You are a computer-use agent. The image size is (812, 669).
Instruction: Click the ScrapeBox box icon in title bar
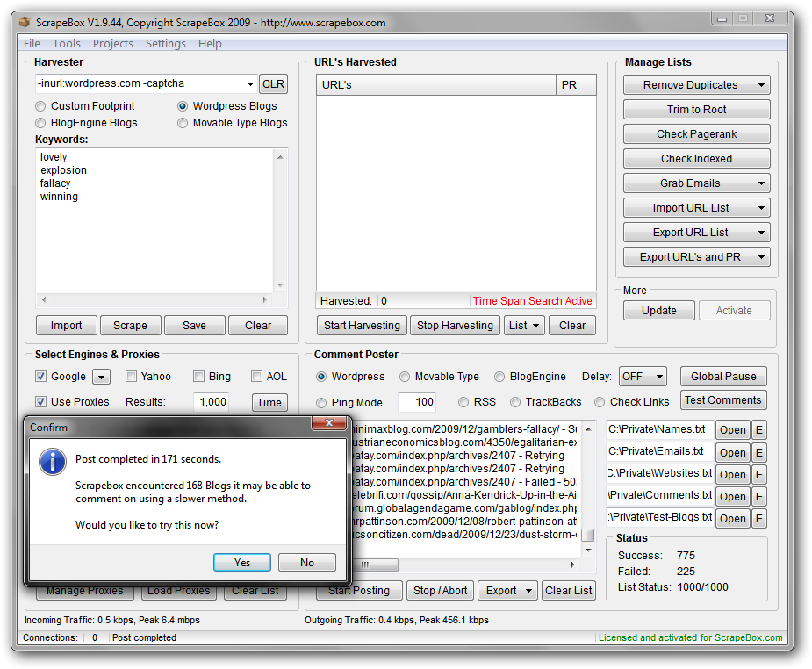(25, 22)
